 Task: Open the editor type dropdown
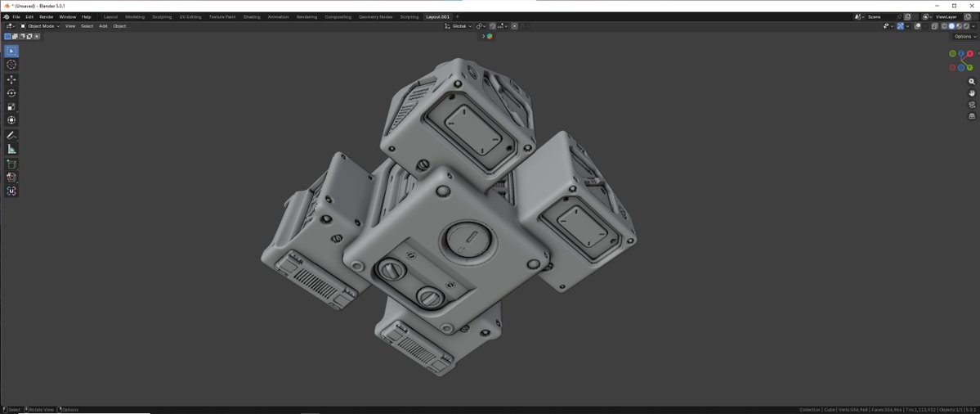[11, 26]
